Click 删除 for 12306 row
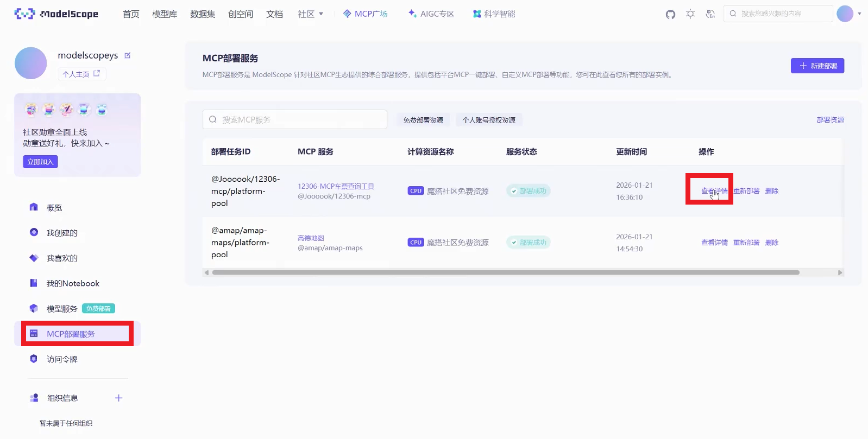 click(772, 191)
